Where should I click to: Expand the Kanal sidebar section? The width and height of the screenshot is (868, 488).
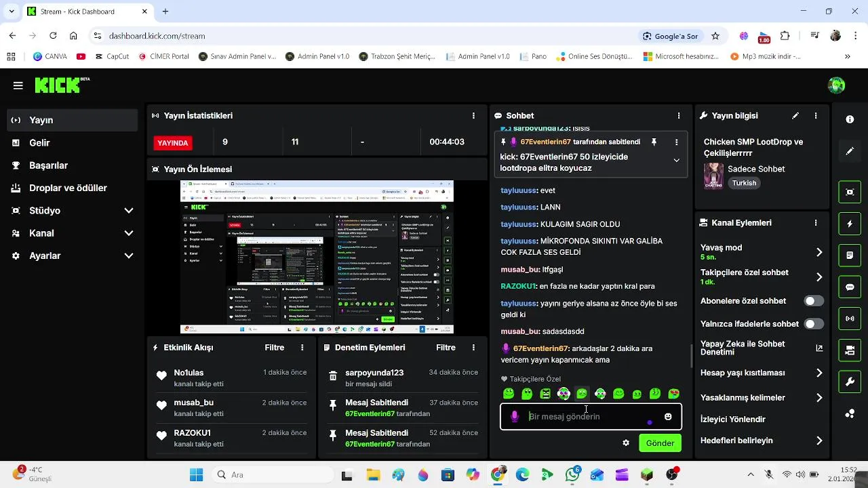(x=129, y=233)
